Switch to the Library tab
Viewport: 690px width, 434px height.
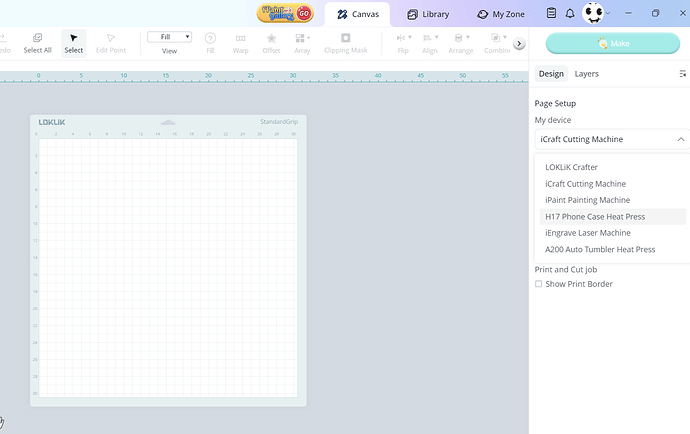tap(425, 14)
